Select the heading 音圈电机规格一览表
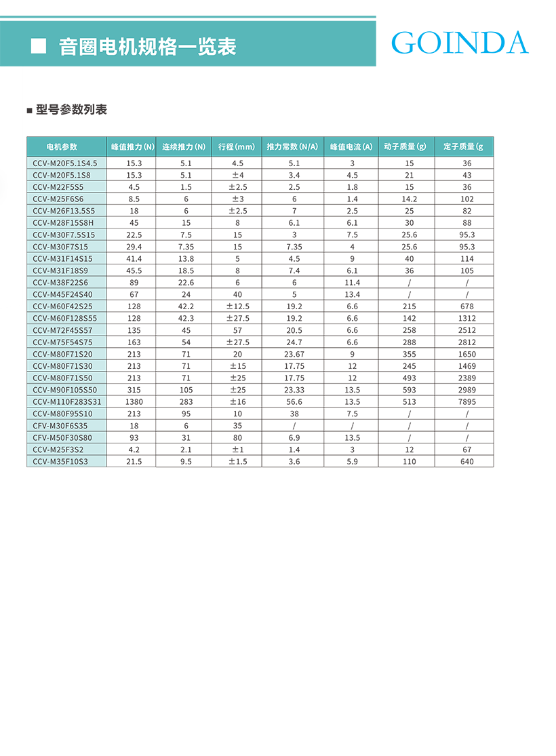 point(148,47)
